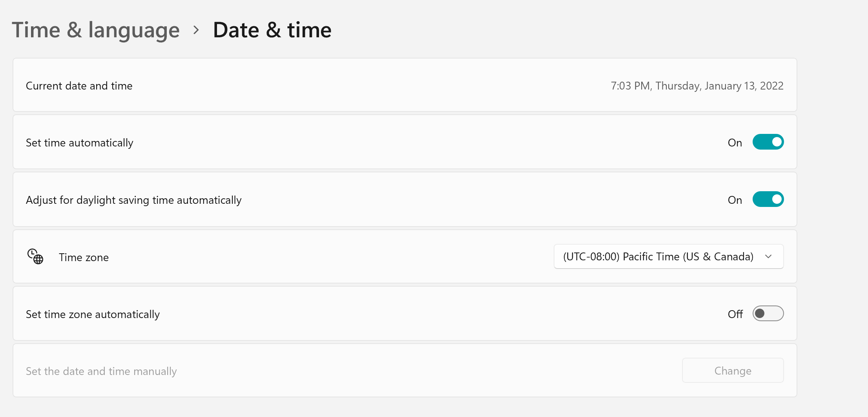The image size is (868, 417).
Task: Click the Date & time heading
Action: [x=272, y=30]
